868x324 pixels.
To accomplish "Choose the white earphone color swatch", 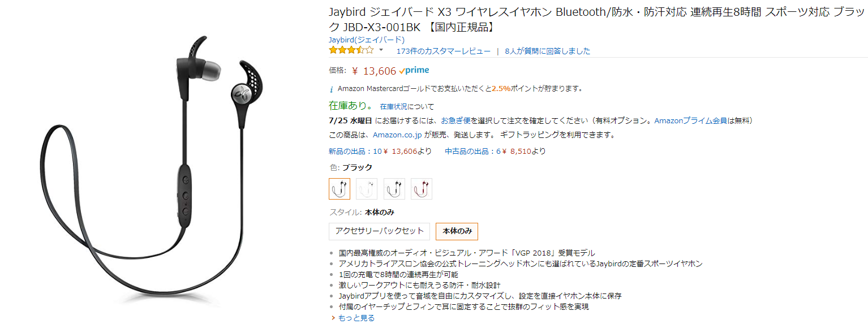I will (367, 189).
